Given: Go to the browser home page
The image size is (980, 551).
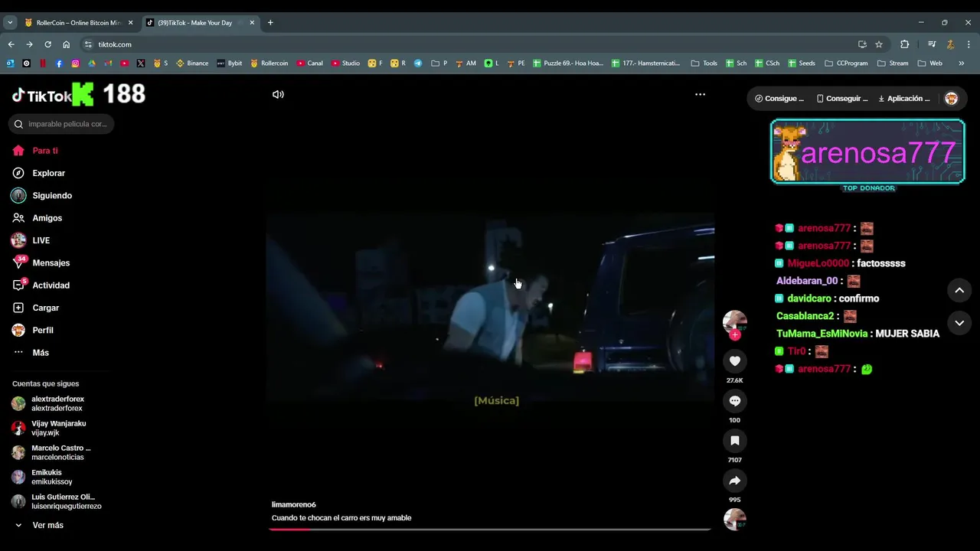Looking at the screenshot, I should [x=66, y=44].
